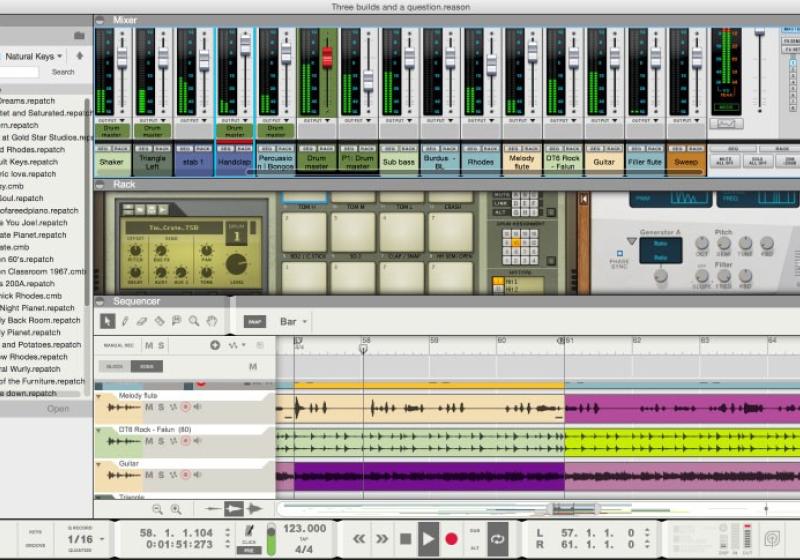Viewport: 800px width, 560px height.
Task: Open the Bar snap value dropdown
Action: click(294, 322)
